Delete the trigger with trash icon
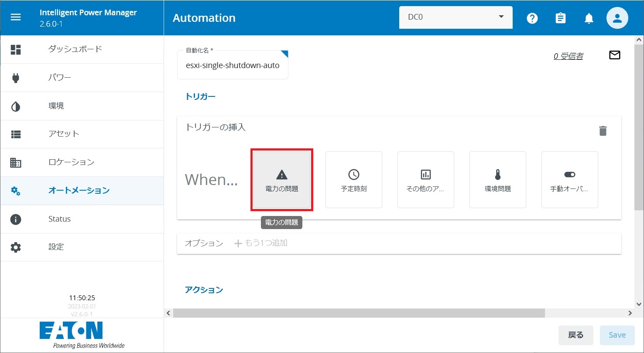The height and width of the screenshot is (353, 644). tap(603, 131)
